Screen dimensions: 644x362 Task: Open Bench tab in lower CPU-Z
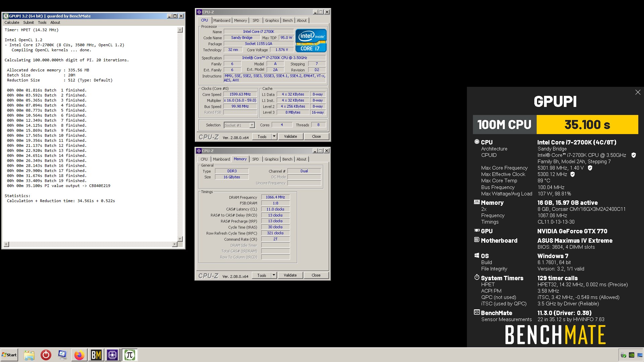[x=287, y=159]
